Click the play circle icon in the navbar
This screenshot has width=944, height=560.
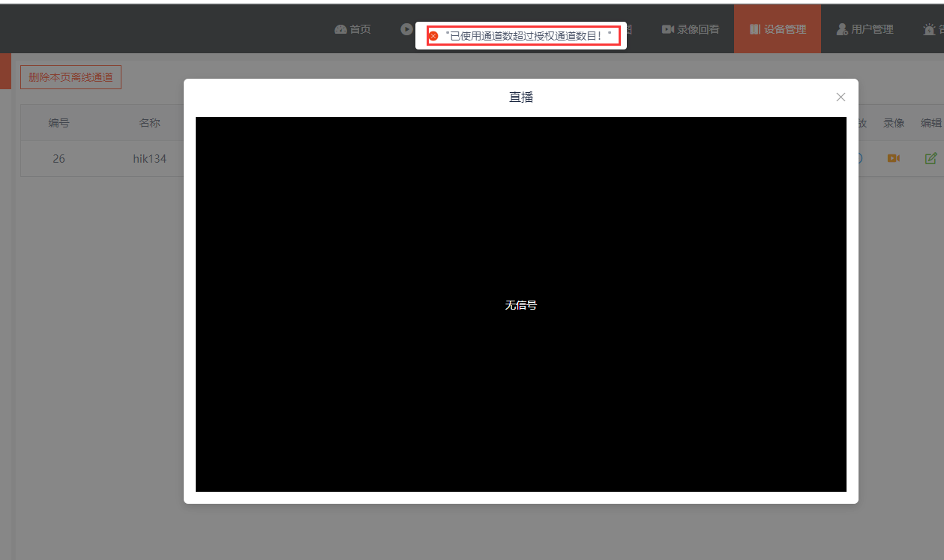point(407,29)
